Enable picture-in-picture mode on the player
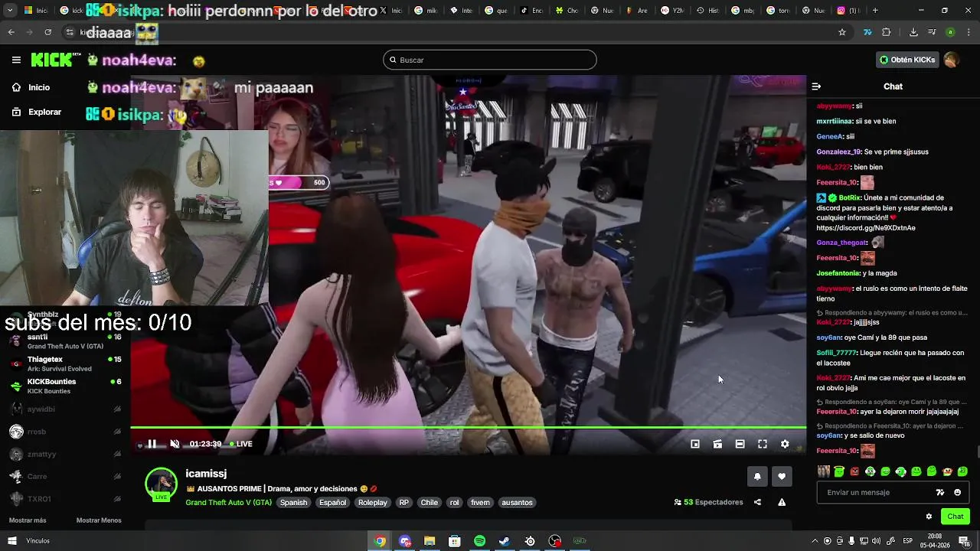The image size is (980, 551). tap(695, 444)
